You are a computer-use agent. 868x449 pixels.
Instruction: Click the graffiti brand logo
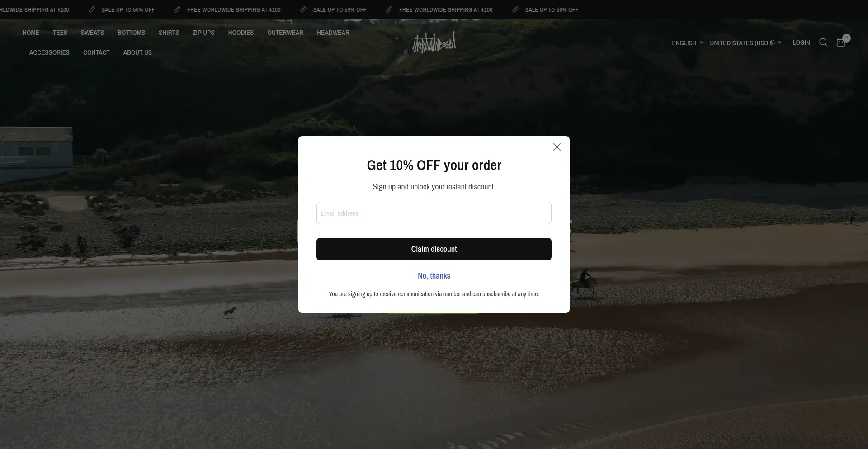(x=434, y=43)
